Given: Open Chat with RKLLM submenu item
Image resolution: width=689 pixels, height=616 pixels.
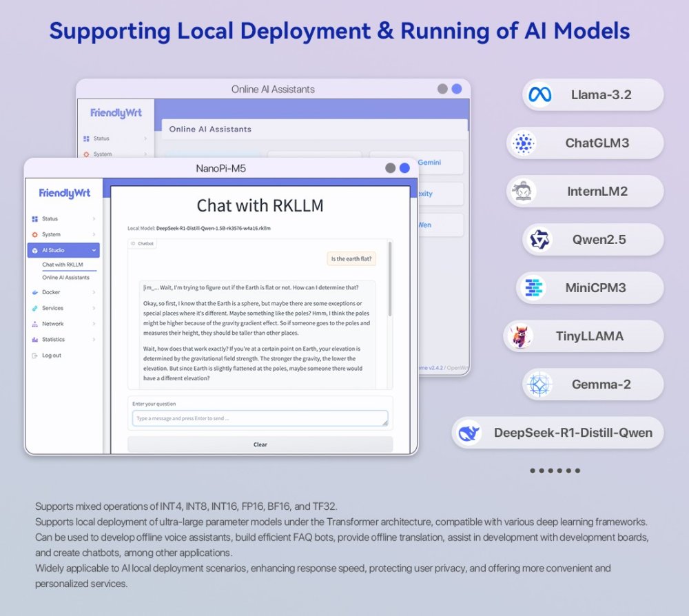Looking at the screenshot, I should click(x=63, y=265).
